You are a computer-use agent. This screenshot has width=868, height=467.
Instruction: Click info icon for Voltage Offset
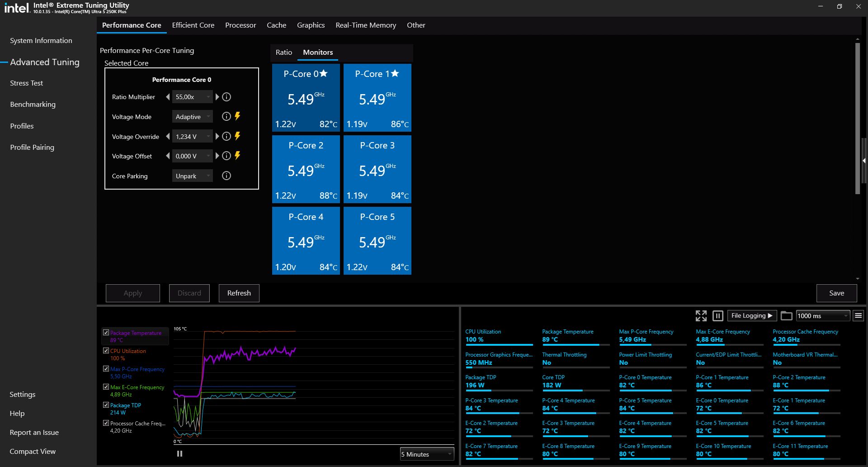click(x=226, y=156)
